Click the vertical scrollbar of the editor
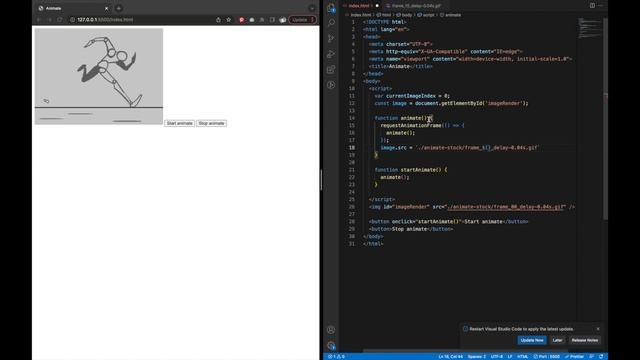640x360 pixels. [606, 118]
